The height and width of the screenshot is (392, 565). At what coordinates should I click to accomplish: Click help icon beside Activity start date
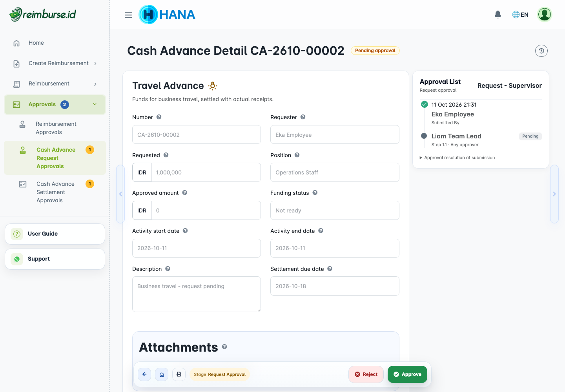(185, 230)
